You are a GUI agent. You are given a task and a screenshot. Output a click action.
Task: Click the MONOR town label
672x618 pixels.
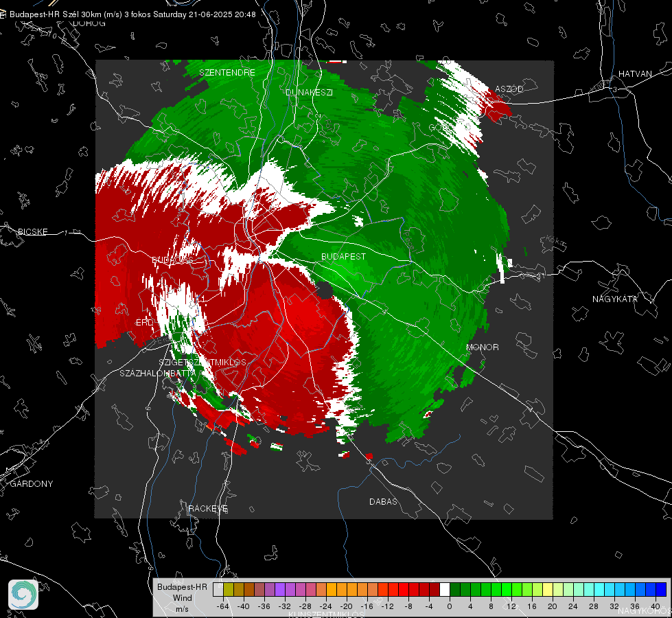(482, 347)
